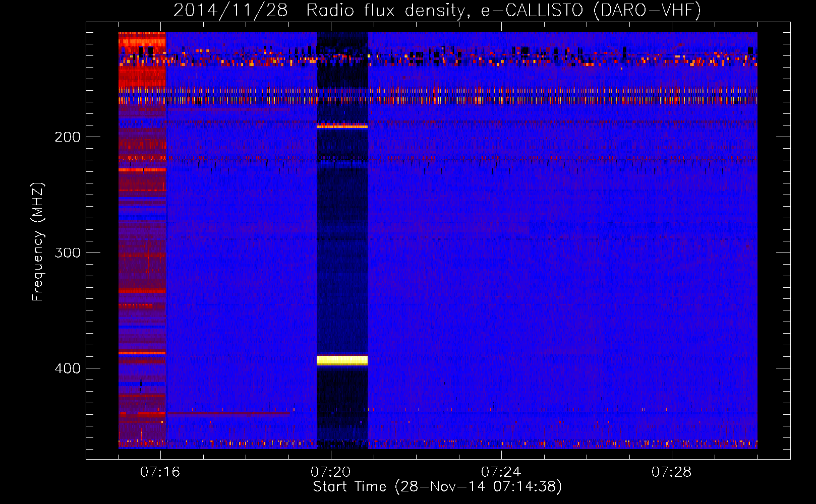Click the '07:24' time tick label
The width and height of the screenshot is (816, 504).
[x=501, y=472]
